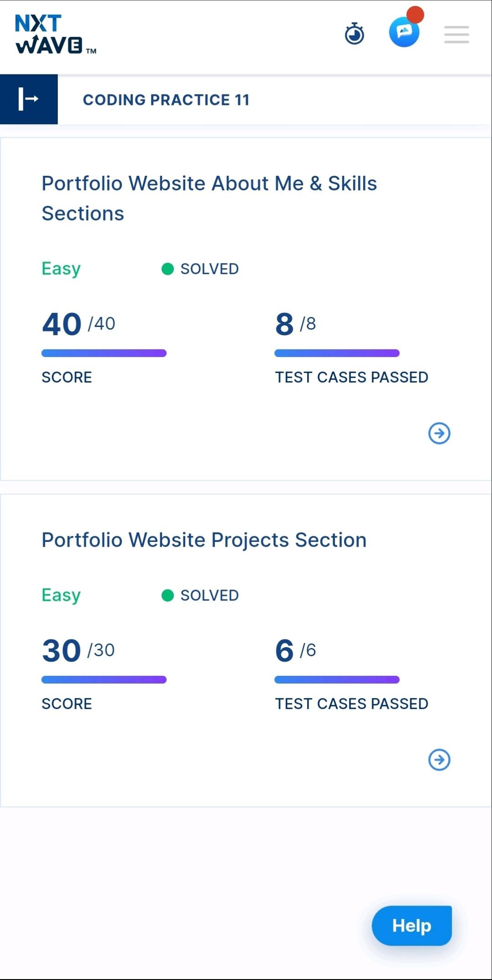Click the 6/6 test cases progress bar
Image resolution: width=492 pixels, height=980 pixels.
[x=337, y=680]
